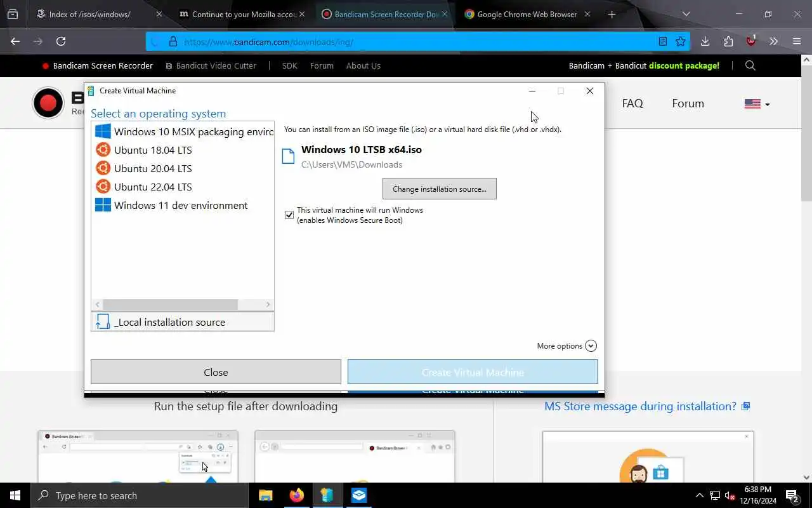
Task: Click the browser download screenshot thumbnail
Action: coord(138,457)
